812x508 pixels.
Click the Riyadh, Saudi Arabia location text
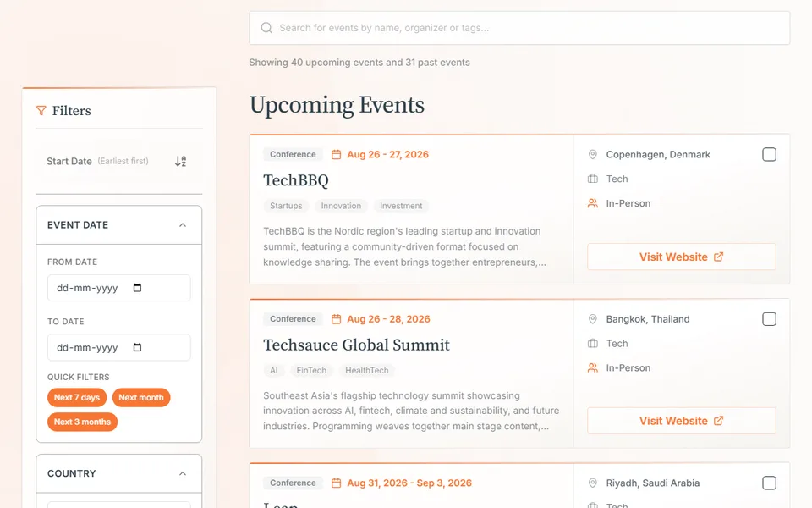pyautogui.click(x=652, y=483)
